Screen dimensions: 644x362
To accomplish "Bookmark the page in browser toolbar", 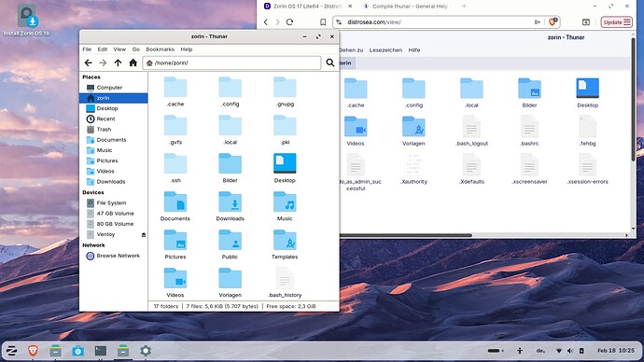I will point(323,22).
